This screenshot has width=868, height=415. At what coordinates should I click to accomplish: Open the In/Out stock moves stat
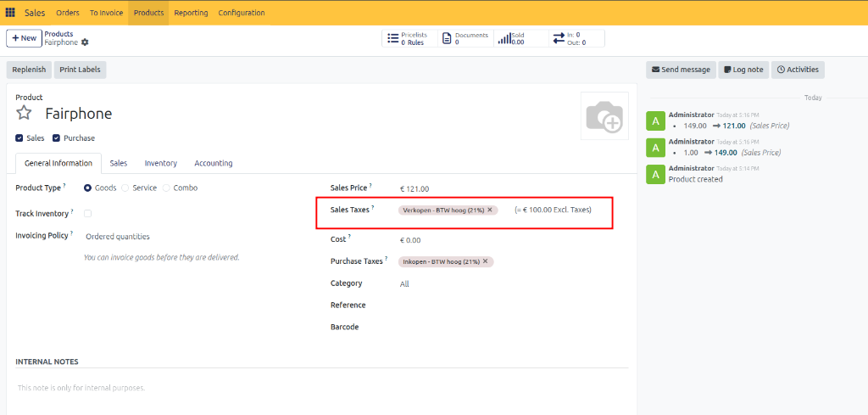click(x=576, y=38)
